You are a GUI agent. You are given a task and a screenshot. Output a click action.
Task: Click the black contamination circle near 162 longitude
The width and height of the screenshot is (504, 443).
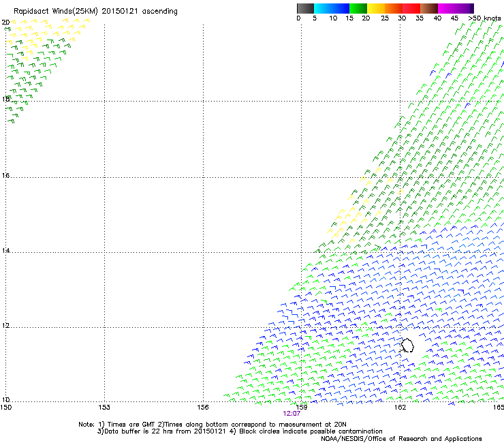pyautogui.click(x=407, y=345)
